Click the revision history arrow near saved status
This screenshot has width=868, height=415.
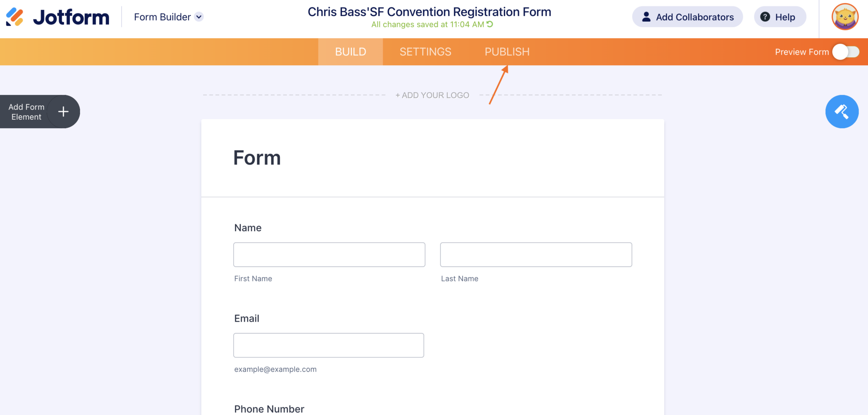click(x=490, y=24)
